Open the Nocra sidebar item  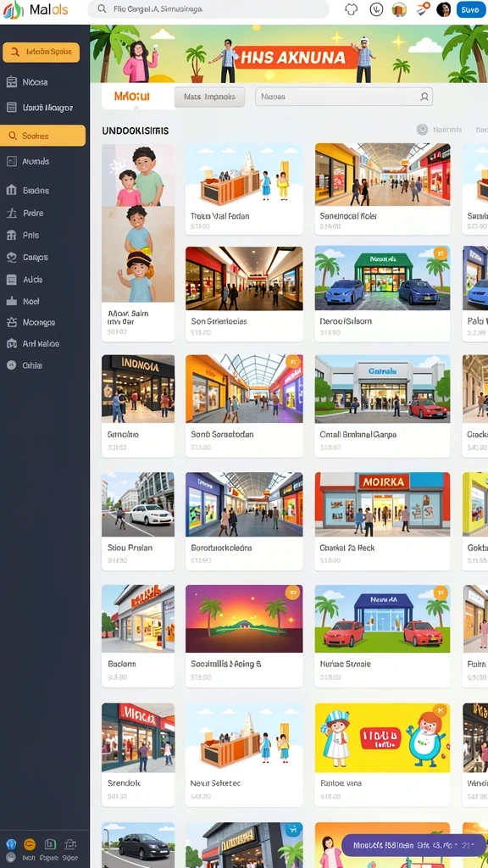coord(34,82)
